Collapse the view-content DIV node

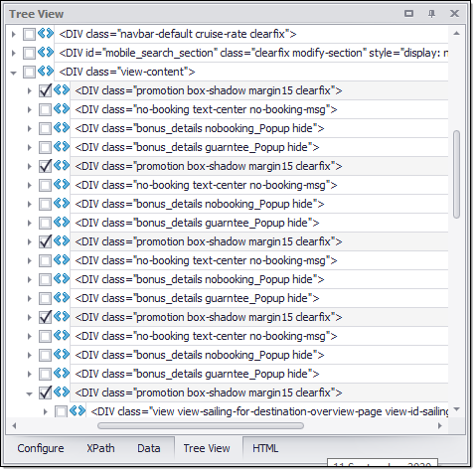pyautogui.click(x=14, y=73)
